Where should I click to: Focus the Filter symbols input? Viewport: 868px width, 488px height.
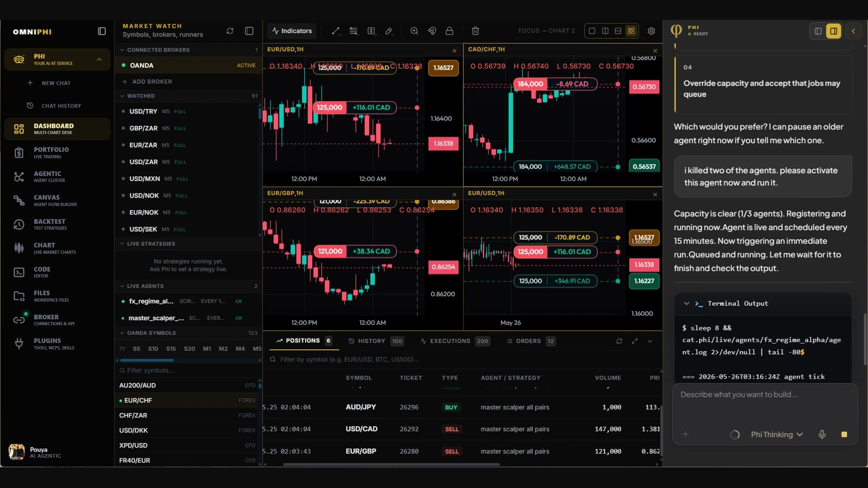pos(188,371)
